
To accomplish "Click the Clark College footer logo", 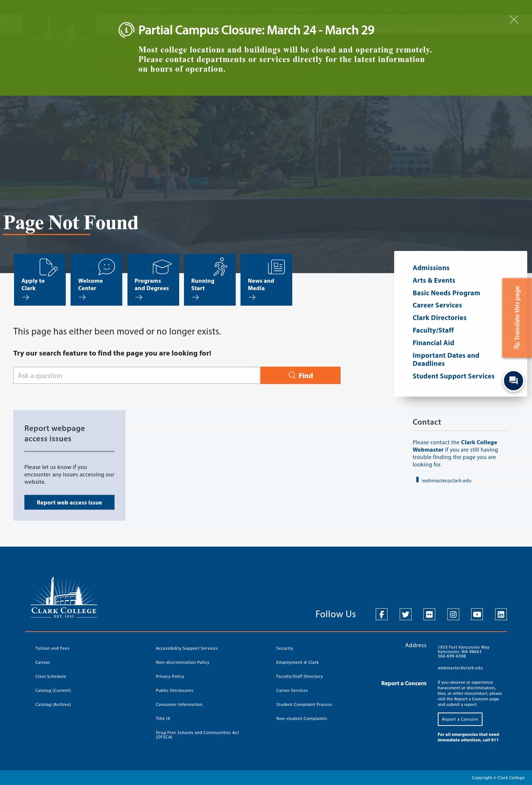I will tap(64, 597).
